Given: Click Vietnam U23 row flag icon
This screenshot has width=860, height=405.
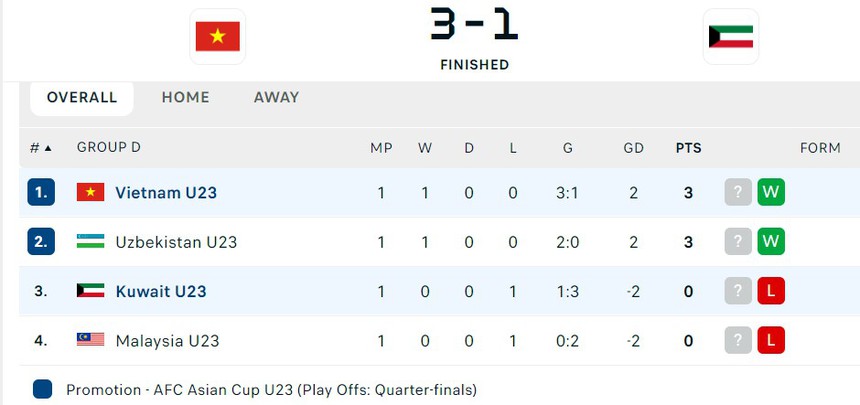Looking at the screenshot, I should (91, 192).
